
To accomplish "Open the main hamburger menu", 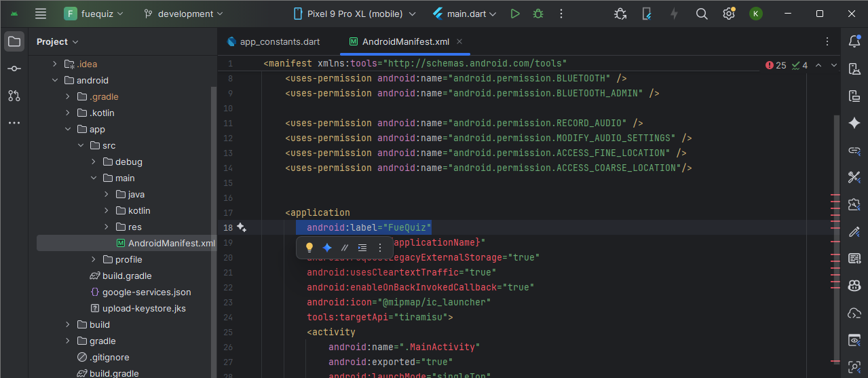I will point(41,14).
